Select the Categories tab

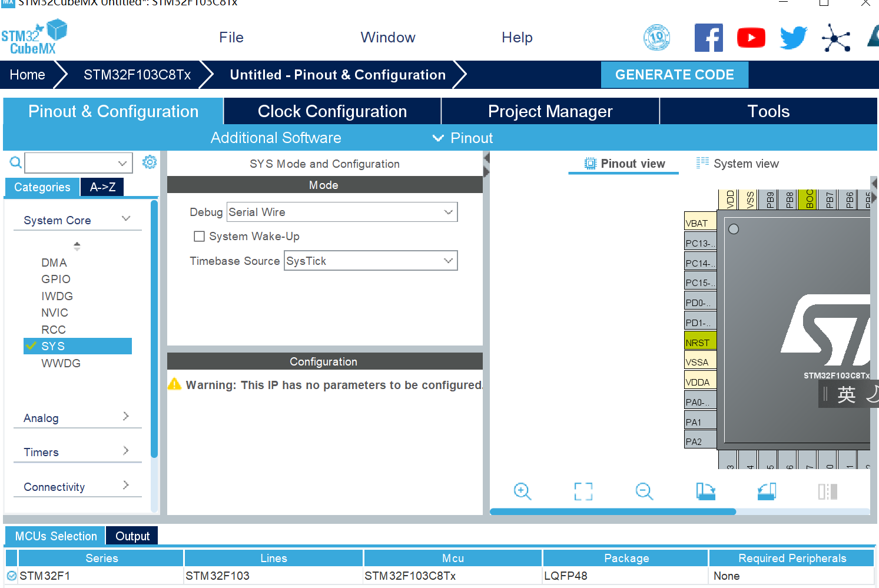[42, 187]
